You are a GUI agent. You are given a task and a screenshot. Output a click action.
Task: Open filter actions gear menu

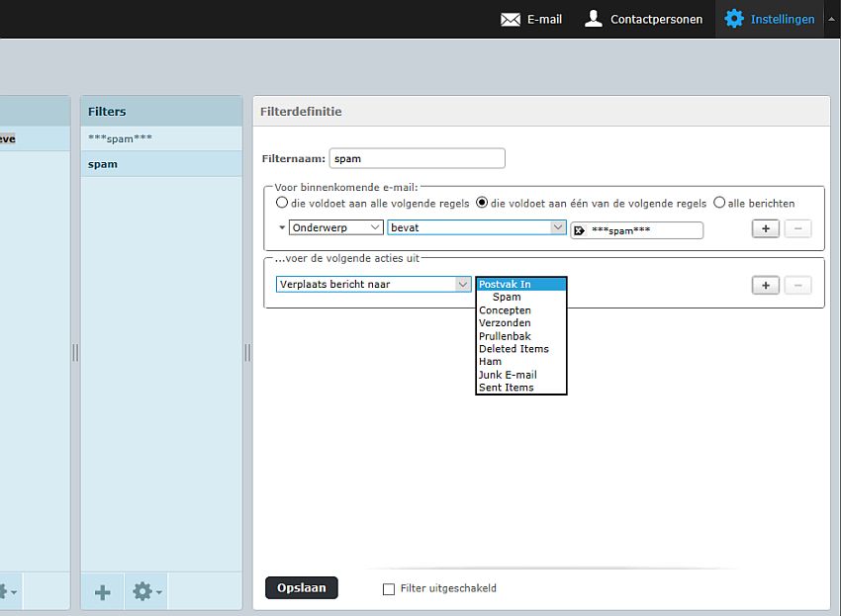pyautogui.click(x=145, y=592)
